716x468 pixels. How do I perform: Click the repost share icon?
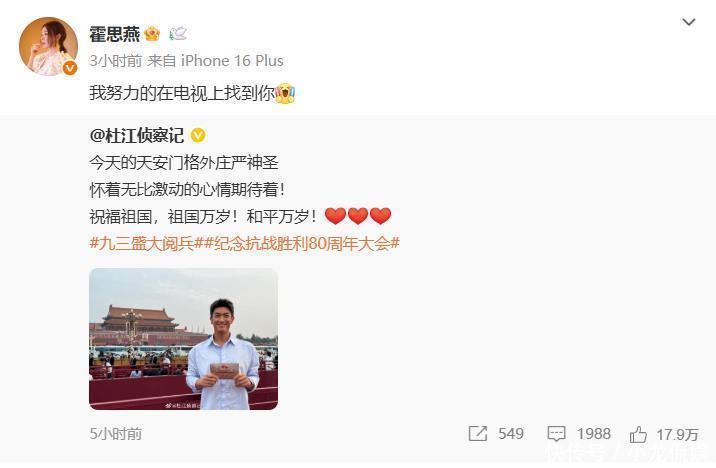point(478,434)
